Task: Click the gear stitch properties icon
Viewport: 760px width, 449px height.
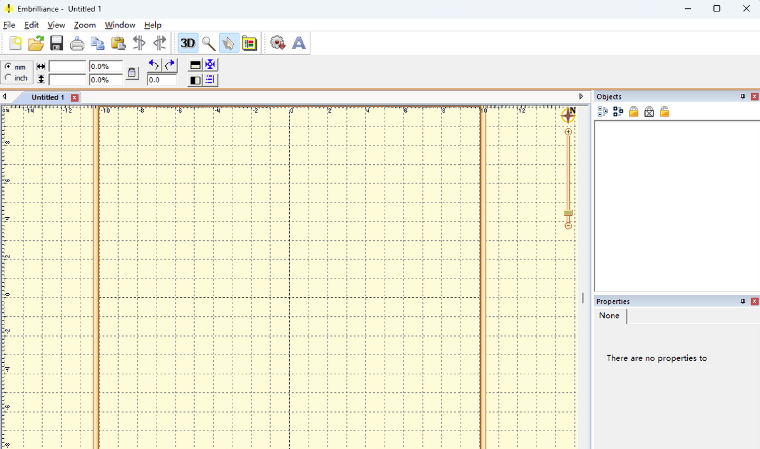Action: tap(278, 44)
